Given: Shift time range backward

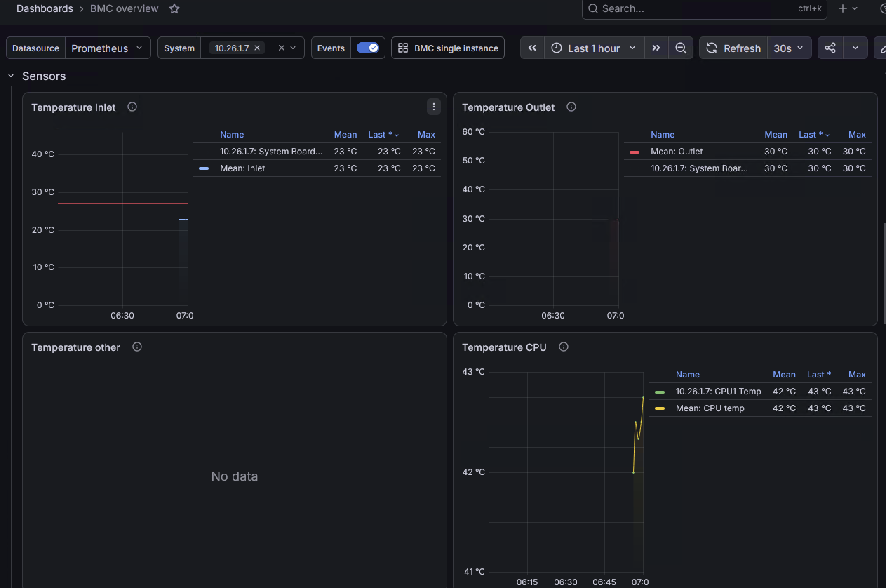Looking at the screenshot, I should point(532,48).
